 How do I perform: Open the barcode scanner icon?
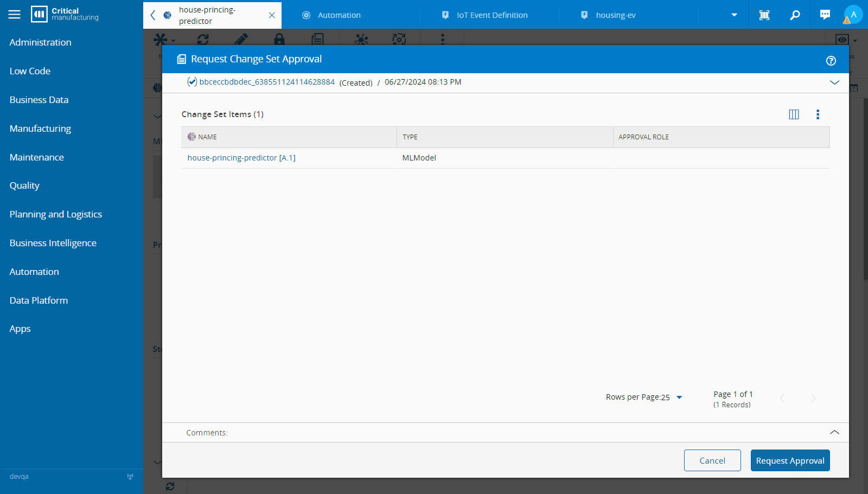pyautogui.click(x=764, y=15)
